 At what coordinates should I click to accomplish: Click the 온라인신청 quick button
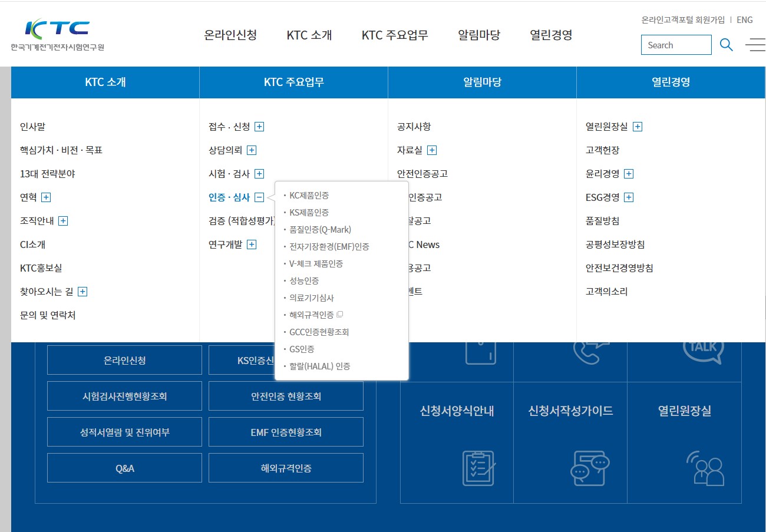point(124,360)
